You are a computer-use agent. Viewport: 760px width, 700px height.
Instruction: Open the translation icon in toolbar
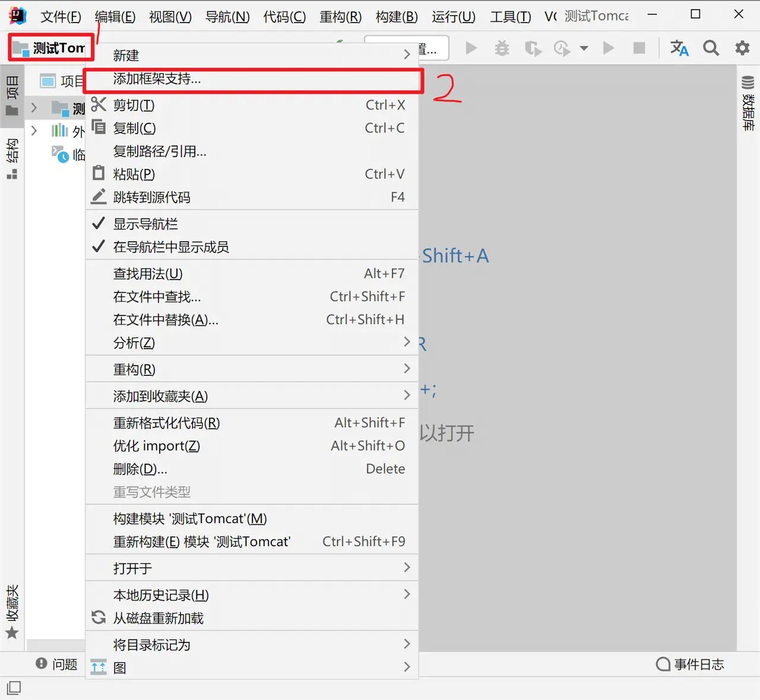coord(679,48)
